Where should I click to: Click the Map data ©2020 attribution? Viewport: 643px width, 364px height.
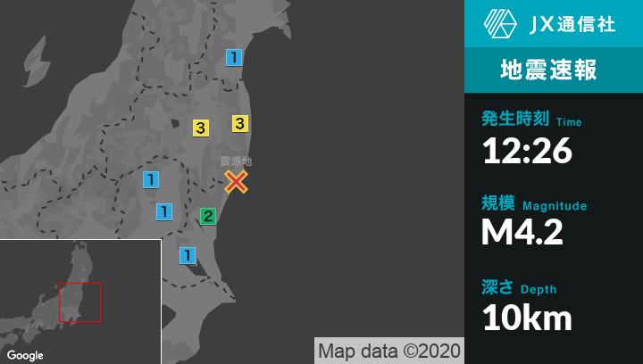pyautogui.click(x=388, y=351)
